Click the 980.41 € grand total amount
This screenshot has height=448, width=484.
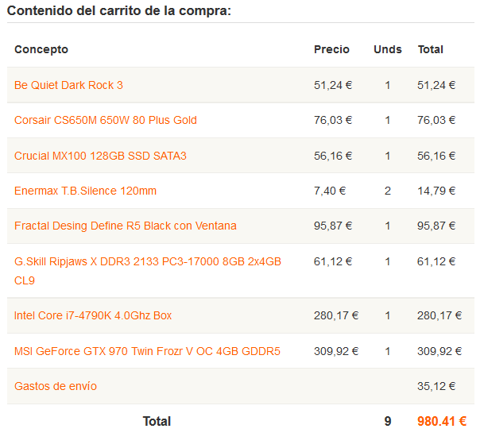pyautogui.click(x=442, y=422)
